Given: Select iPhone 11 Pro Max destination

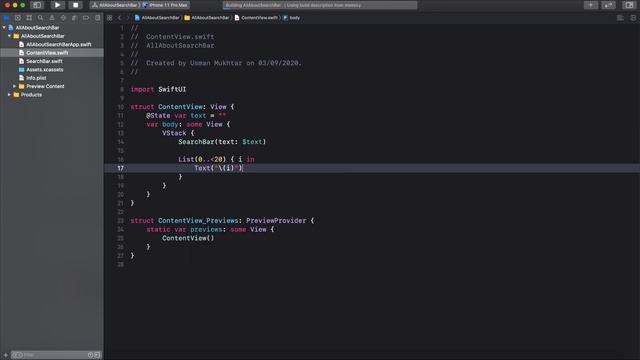Looking at the screenshot, I should pos(165,5).
